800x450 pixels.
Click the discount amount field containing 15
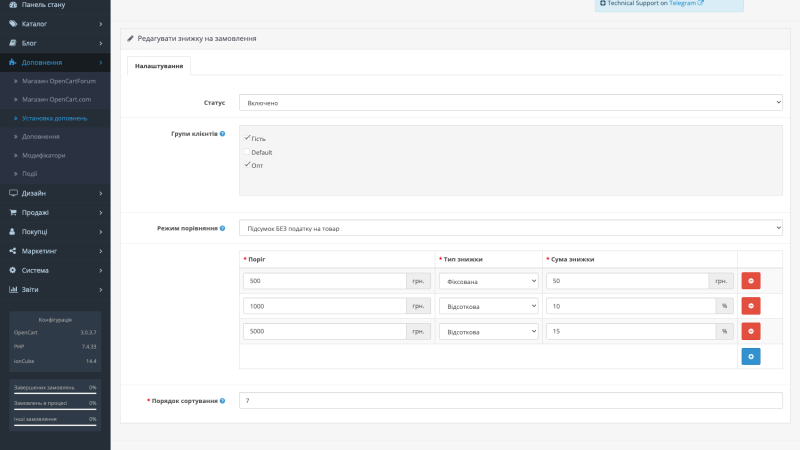631,331
